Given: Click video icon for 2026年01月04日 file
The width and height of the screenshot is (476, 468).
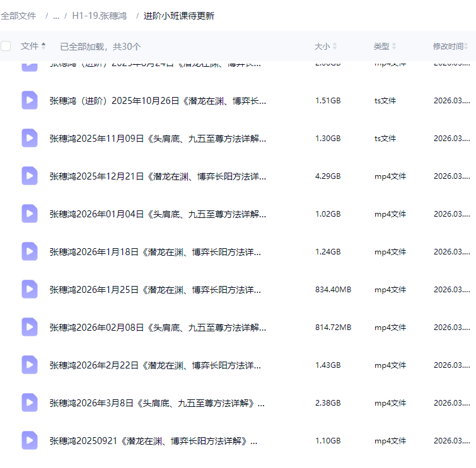Looking at the screenshot, I should click(x=30, y=214).
